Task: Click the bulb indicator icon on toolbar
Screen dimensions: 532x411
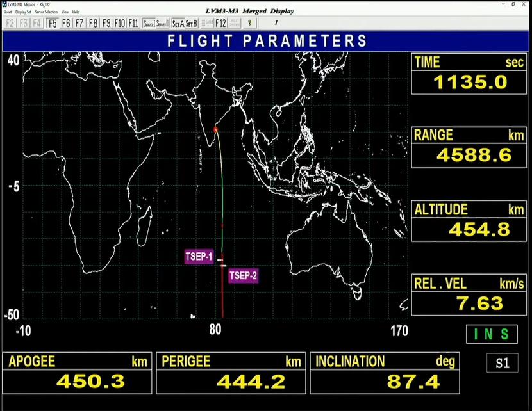Action: (x=249, y=23)
